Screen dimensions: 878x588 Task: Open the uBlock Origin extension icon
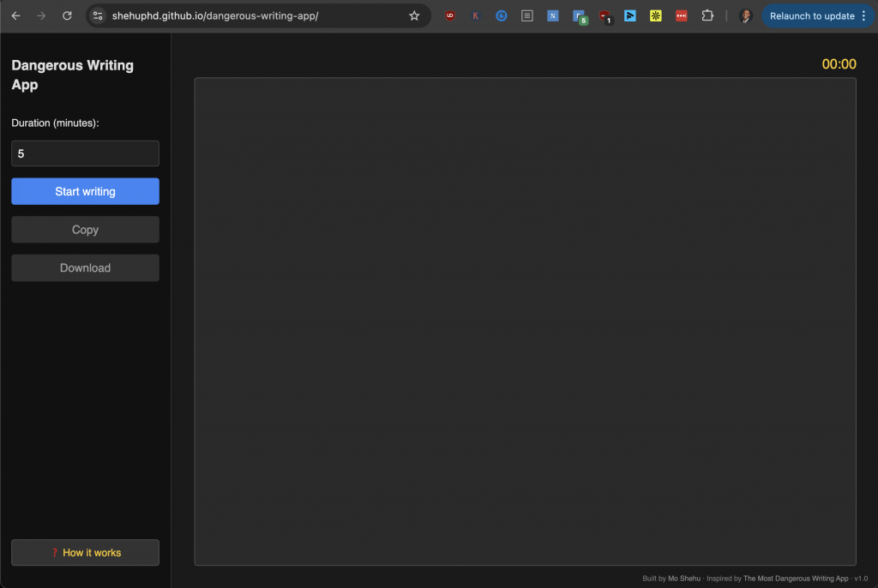pos(450,15)
